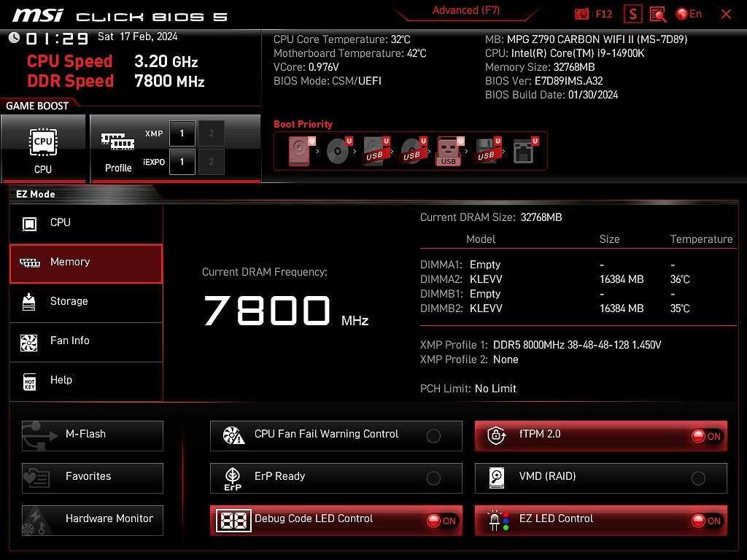This screenshot has height=560, width=747.
Task: Enable VMD (RAID) toggle
Action: [x=698, y=478]
